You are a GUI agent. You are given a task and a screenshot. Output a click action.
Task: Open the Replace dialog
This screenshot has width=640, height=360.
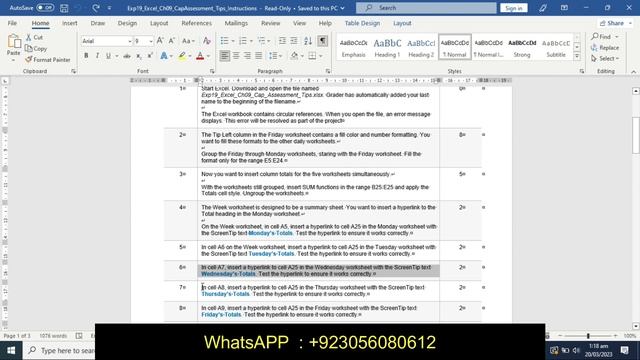tap(605, 48)
